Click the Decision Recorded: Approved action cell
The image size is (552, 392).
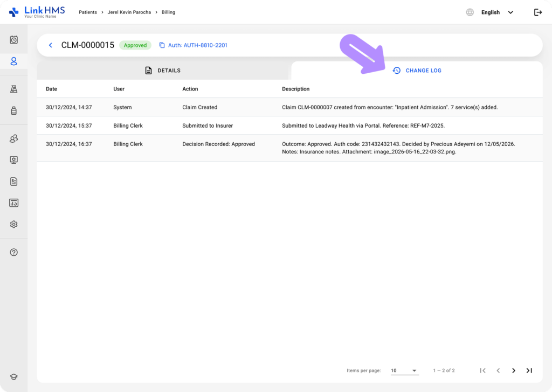(x=219, y=144)
